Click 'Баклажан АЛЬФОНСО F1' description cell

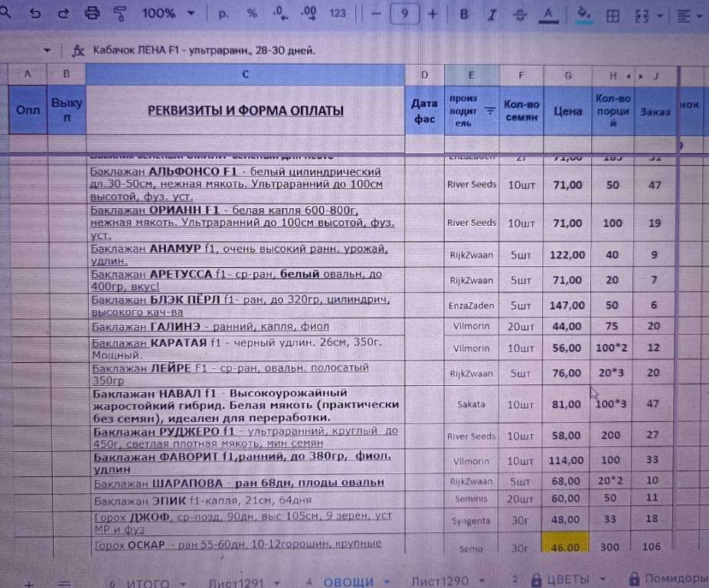247,184
